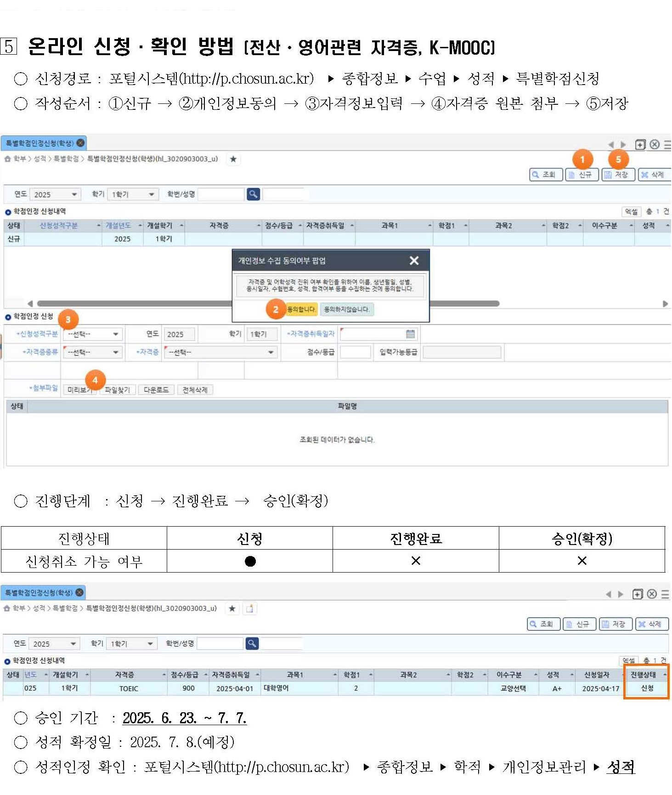Select the TOEIC row in the grid
This screenshot has width=672, height=795.
(x=129, y=688)
